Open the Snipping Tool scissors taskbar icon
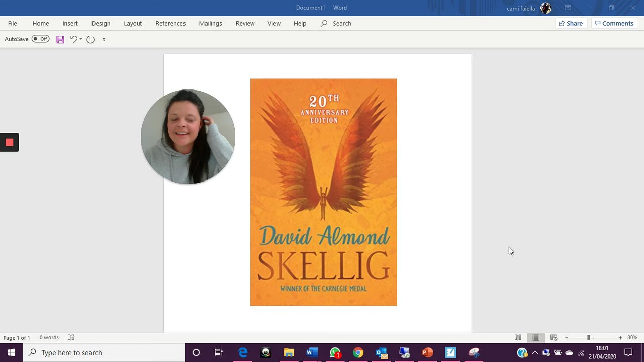Screen dimensions: 644x362 pyautogui.click(x=474, y=353)
